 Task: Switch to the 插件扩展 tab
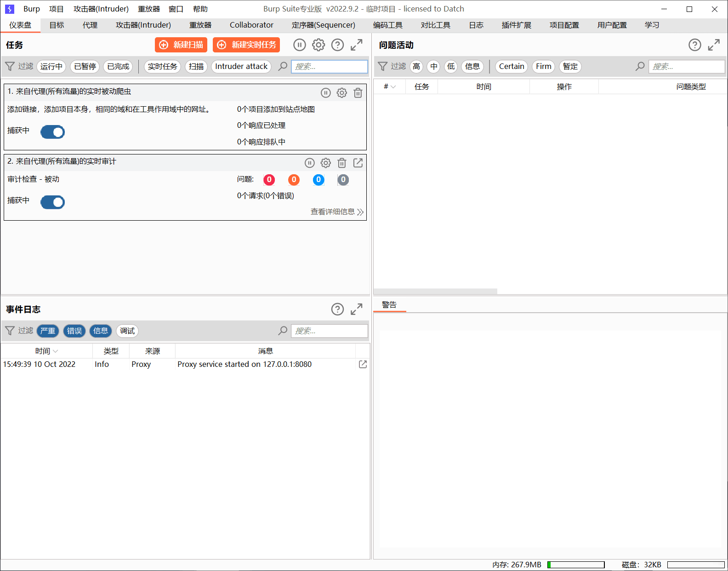[x=517, y=25]
